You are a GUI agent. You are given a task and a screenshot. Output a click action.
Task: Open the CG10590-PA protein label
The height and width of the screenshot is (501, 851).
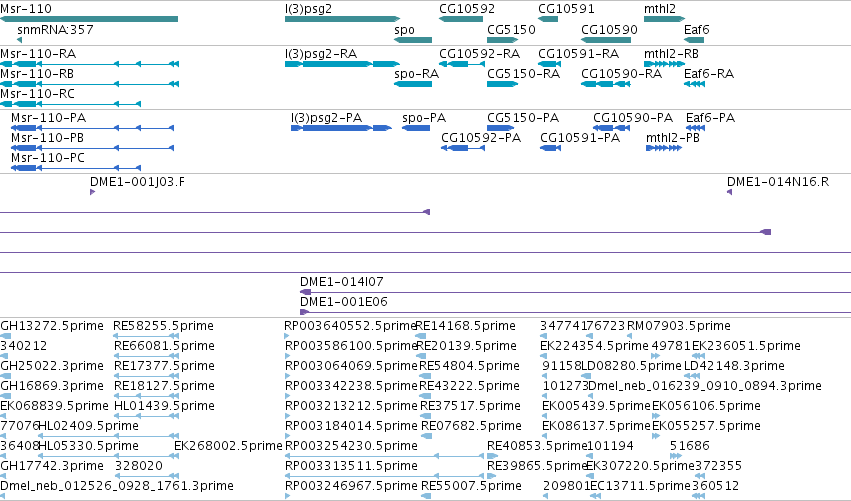[633, 118]
